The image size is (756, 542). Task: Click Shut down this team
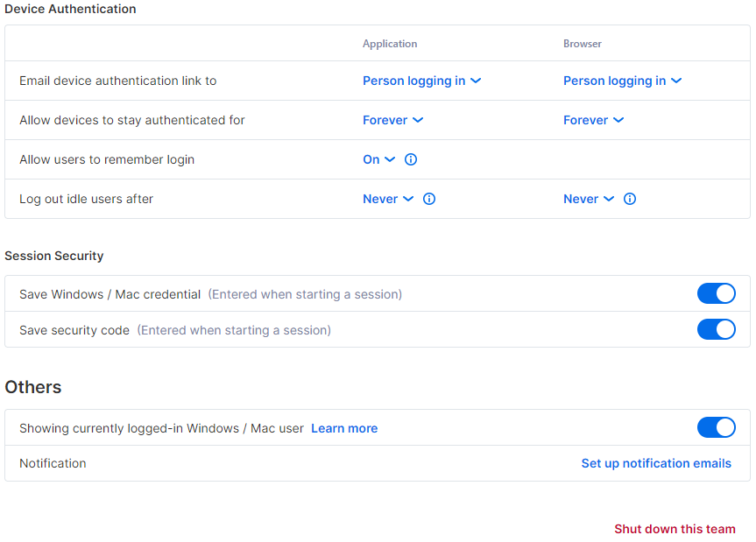click(675, 529)
